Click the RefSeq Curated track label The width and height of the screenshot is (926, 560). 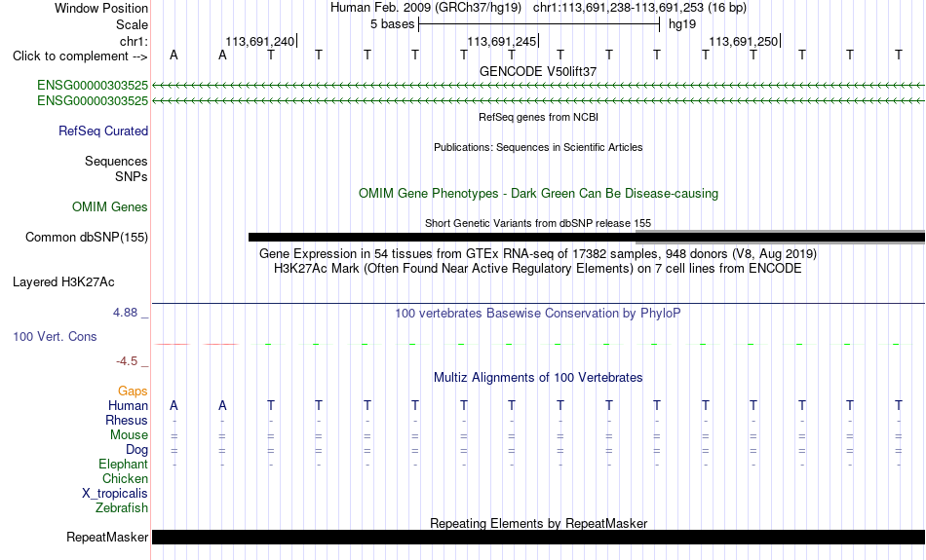(x=103, y=131)
